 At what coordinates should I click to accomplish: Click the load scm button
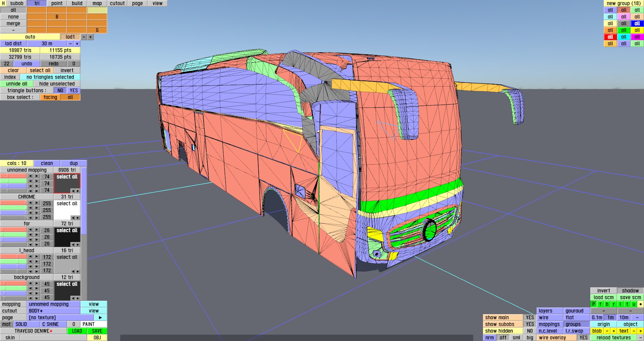[604, 297]
